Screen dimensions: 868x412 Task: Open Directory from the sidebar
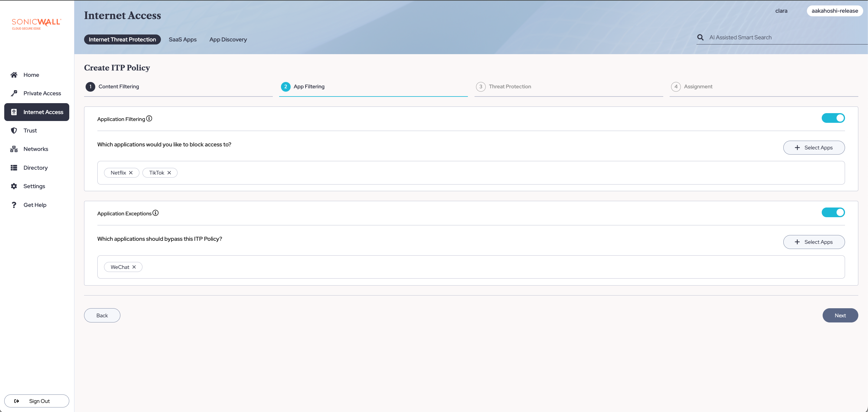35,168
